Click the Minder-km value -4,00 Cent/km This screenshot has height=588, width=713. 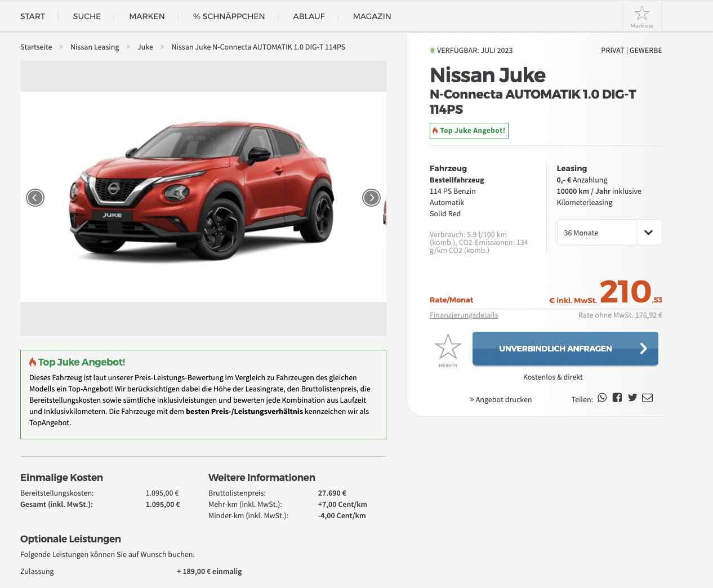[342, 515]
